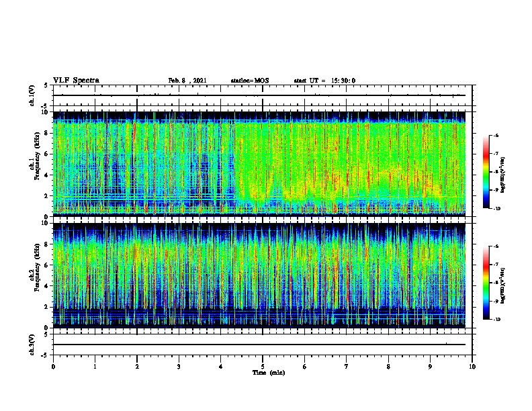Click the ch.2 spectrogram color bar
The height and width of the screenshot is (411, 532).
(486, 283)
